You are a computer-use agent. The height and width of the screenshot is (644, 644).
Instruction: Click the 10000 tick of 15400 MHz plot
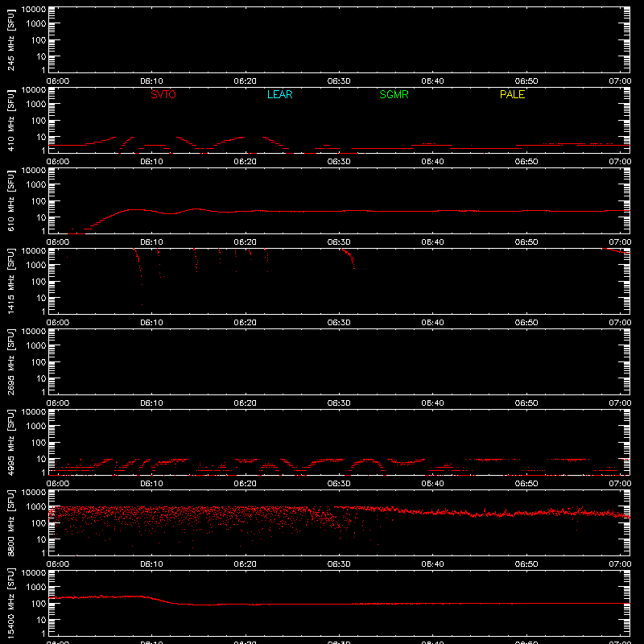coord(34,573)
